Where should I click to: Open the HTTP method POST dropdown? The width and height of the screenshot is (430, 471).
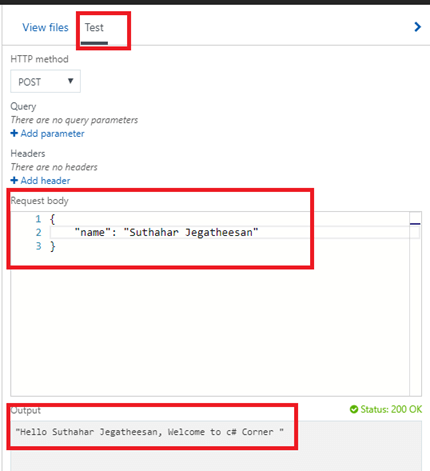pyautogui.click(x=45, y=81)
